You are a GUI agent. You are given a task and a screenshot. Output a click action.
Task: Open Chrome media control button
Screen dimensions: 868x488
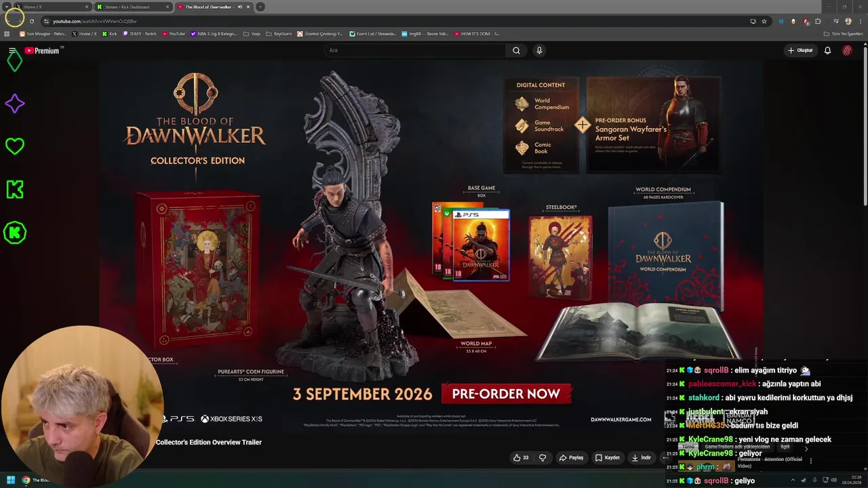pyautogui.click(x=835, y=21)
